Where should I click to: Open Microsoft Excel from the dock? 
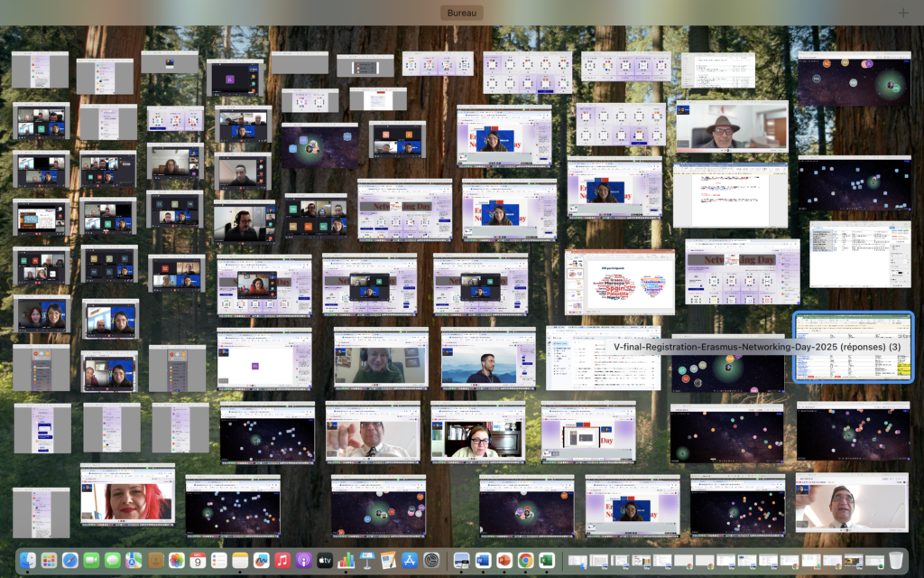(546, 560)
